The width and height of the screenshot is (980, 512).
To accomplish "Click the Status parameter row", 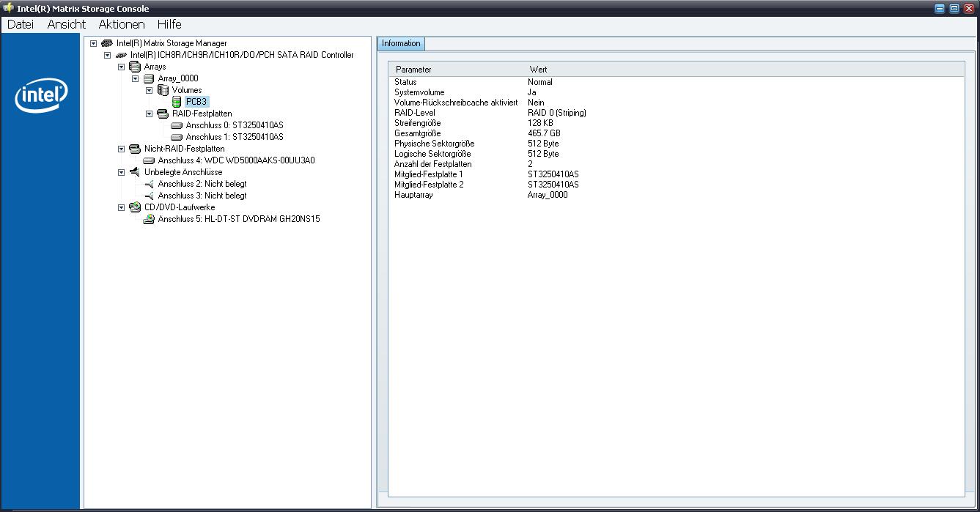I will 676,82.
